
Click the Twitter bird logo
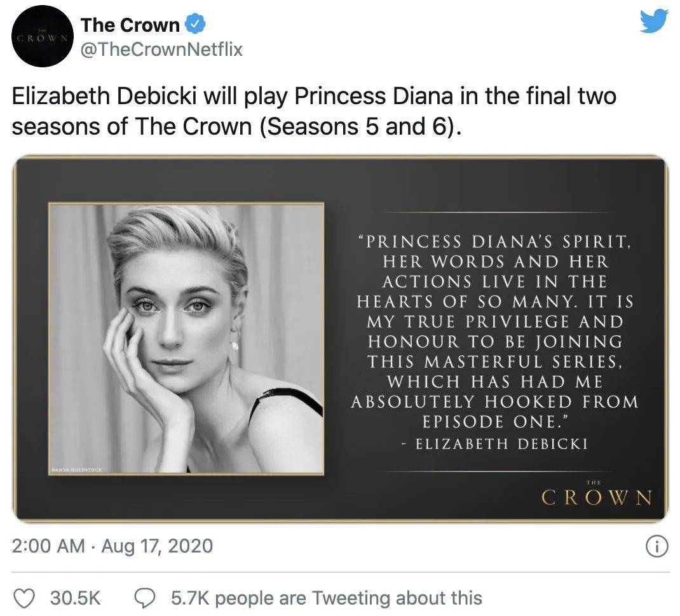click(654, 21)
